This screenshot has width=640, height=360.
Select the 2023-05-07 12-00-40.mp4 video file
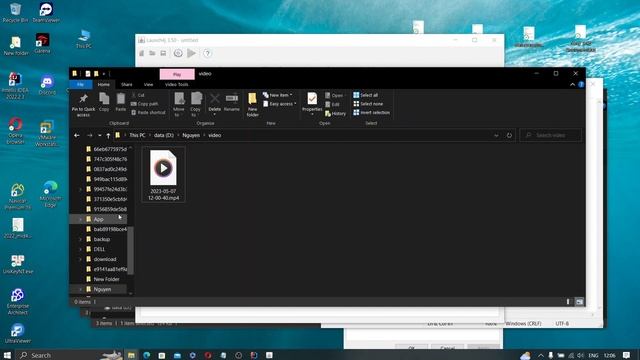point(163,175)
